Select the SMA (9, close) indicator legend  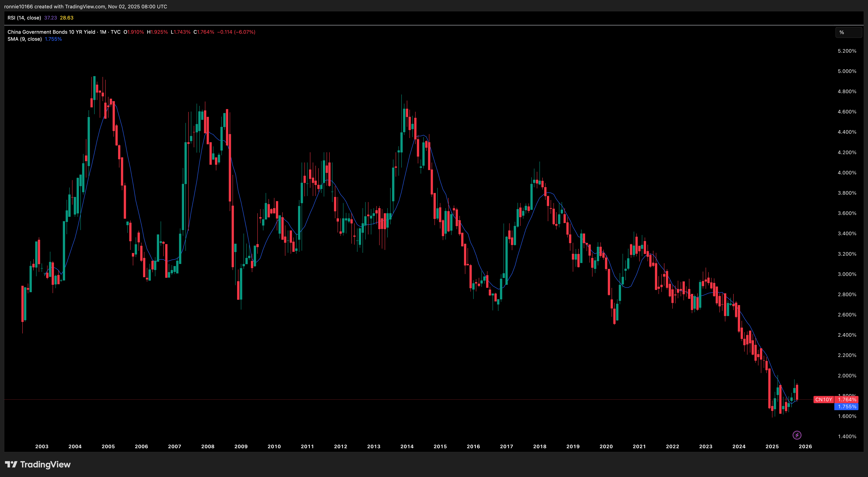[25, 39]
